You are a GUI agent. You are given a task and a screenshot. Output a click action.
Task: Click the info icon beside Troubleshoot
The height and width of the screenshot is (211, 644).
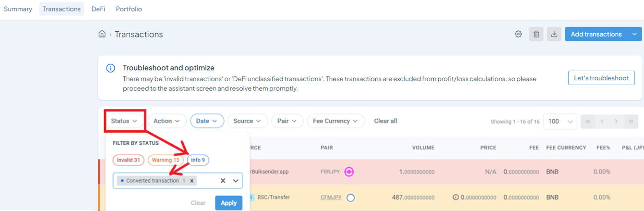pos(110,68)
